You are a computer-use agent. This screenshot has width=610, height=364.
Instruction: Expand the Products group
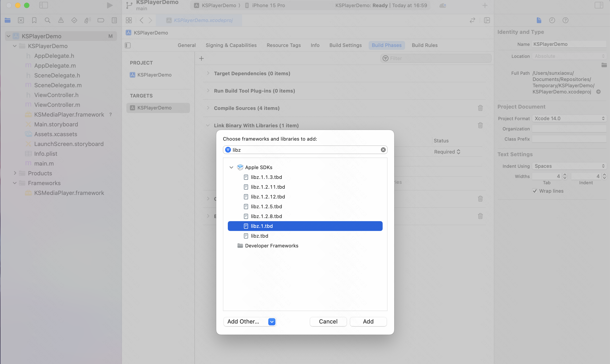[x=15, y=173]
